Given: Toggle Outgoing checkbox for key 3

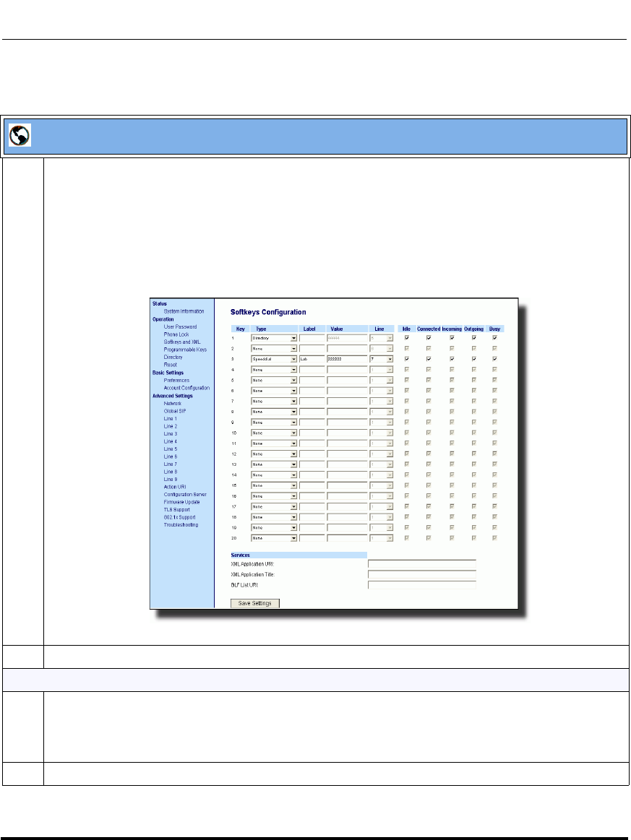Looking at the screenshot, I should [474, 359].
